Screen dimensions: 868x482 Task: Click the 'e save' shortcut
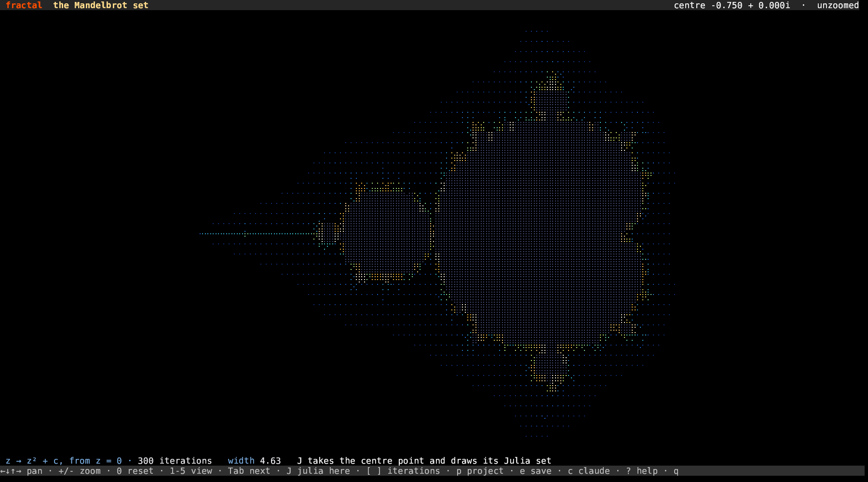[536, 471]
